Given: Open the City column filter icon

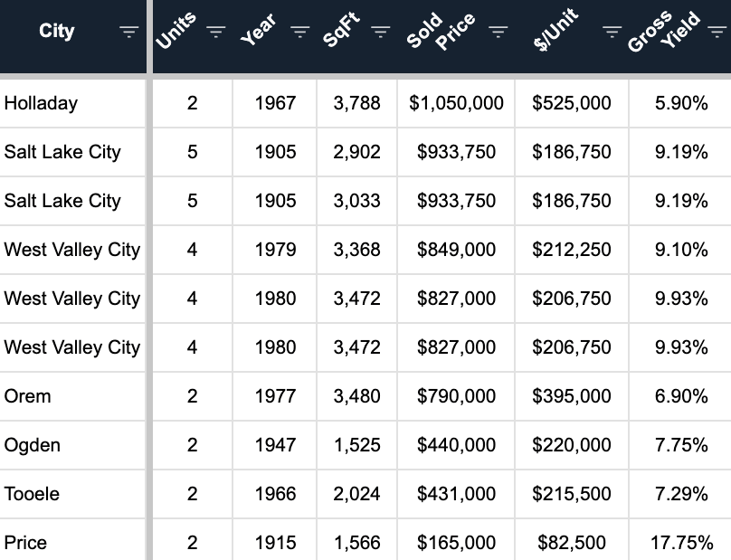Looking at the screenshot, I should 129,33.
